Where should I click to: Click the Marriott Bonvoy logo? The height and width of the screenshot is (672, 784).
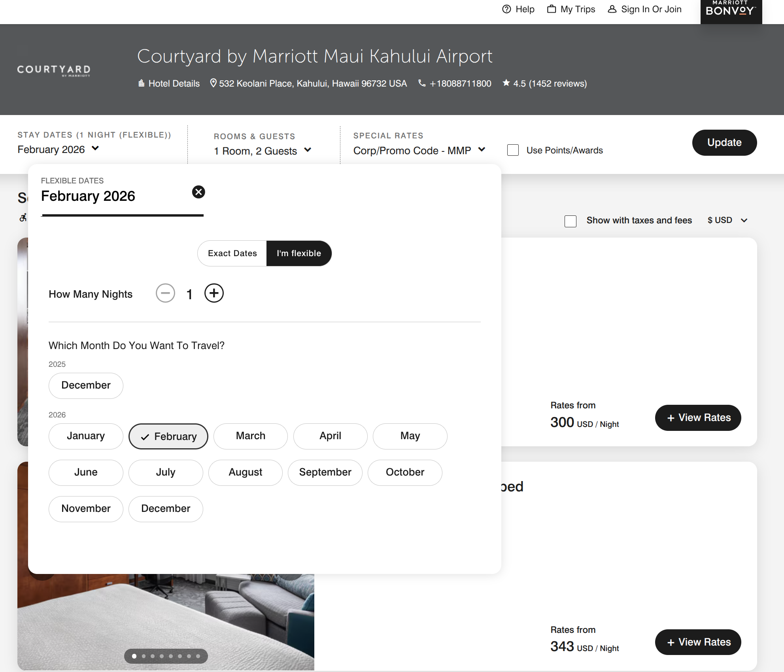pyautogui.click(x=731, y=10)
